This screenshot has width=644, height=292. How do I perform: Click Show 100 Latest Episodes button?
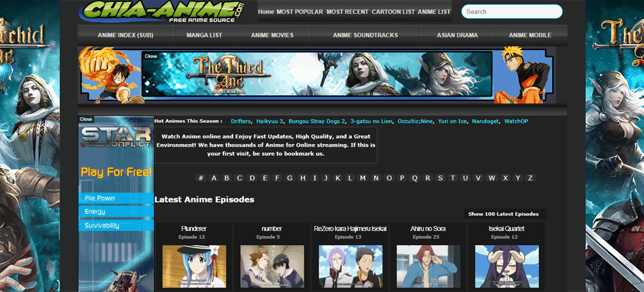505,214
